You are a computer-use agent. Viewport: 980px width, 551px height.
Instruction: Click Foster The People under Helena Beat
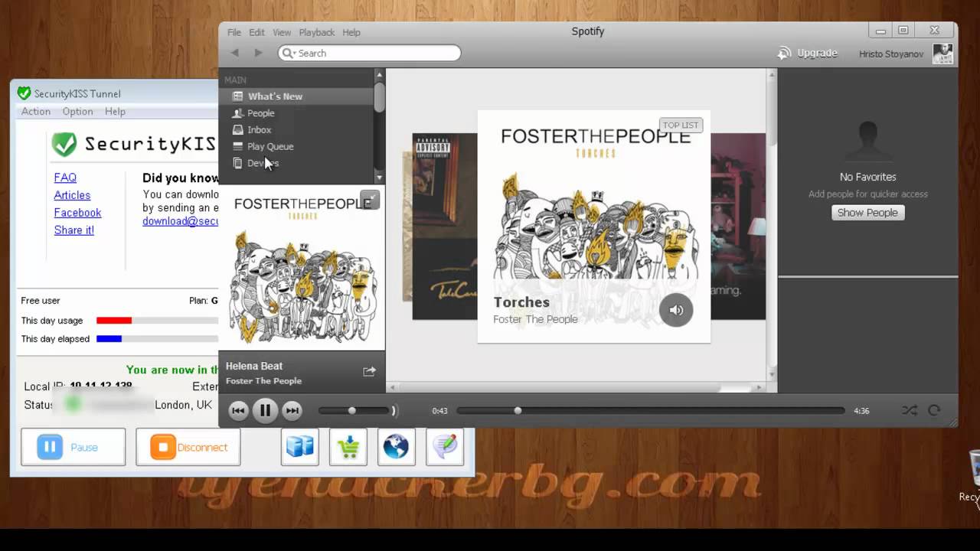tap(263, 381)
